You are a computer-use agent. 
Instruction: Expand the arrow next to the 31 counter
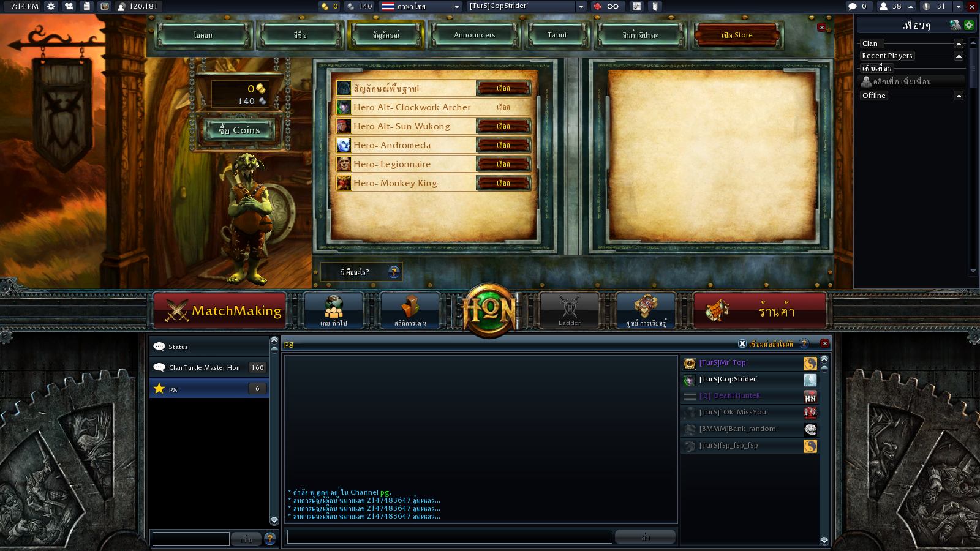[x=959, y=6]
